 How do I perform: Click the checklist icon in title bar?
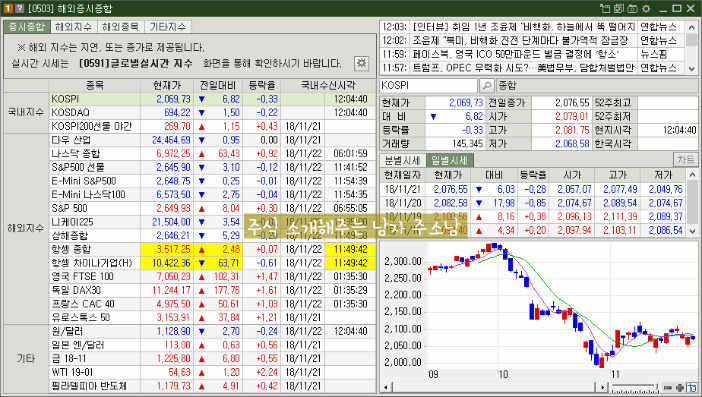(x=619, y=9)
